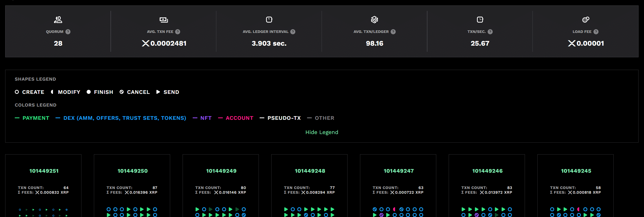Collapse the legend with Hide Legend

pyautogui.click(x=322, y=132)
